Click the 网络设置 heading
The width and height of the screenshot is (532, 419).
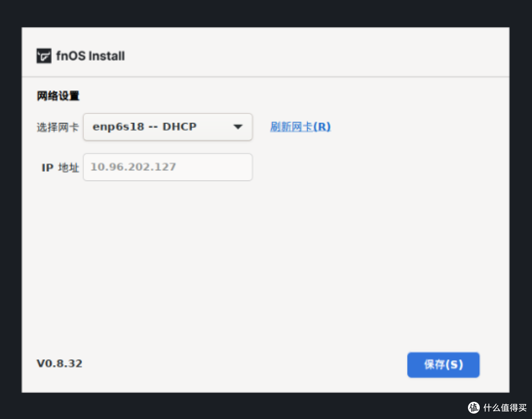click(58, 96)
